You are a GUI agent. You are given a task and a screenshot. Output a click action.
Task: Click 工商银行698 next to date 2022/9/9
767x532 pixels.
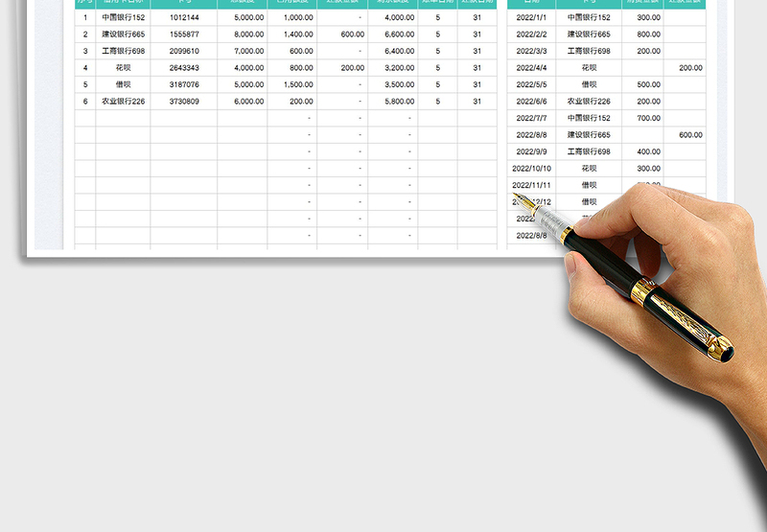589,151
